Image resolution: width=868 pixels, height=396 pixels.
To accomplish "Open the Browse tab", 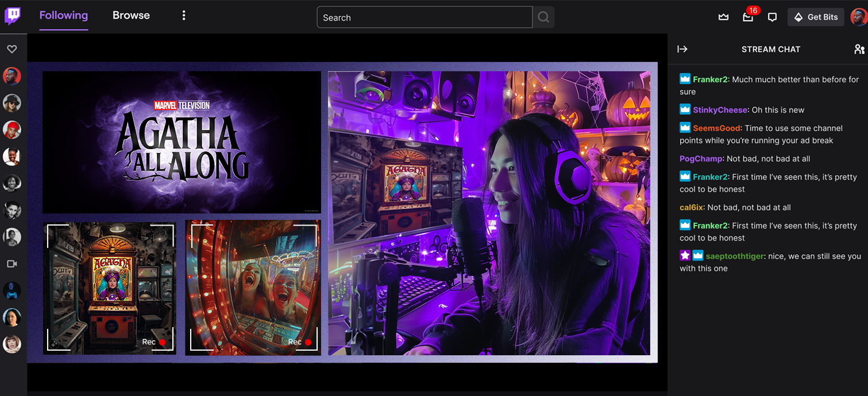I will 131,15.
